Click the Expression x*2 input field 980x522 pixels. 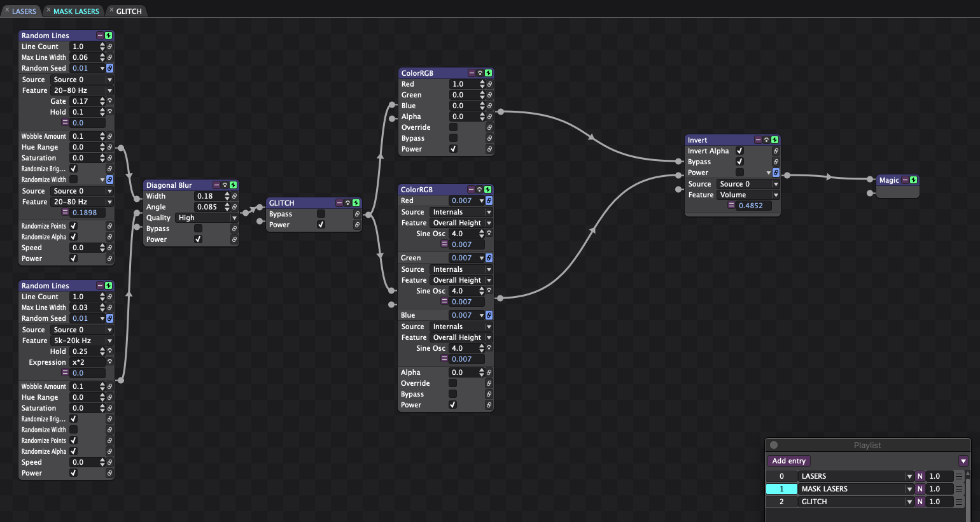pos(87,362)
